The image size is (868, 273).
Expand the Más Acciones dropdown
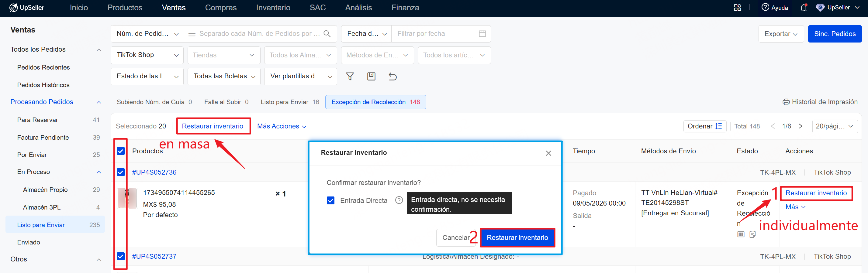282,126
